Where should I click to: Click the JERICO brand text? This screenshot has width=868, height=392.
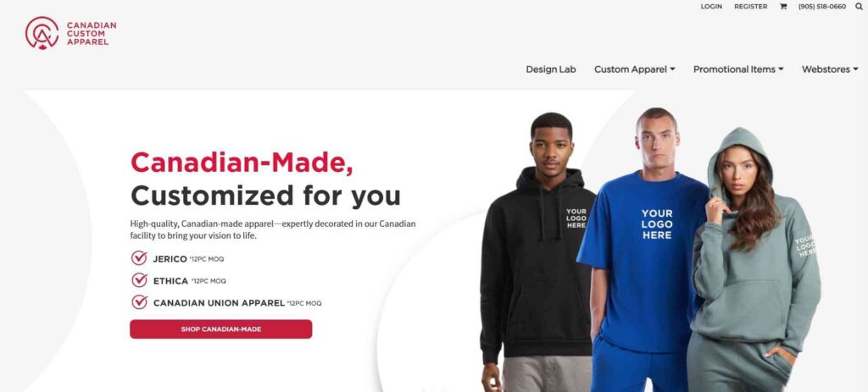[170, 259]
